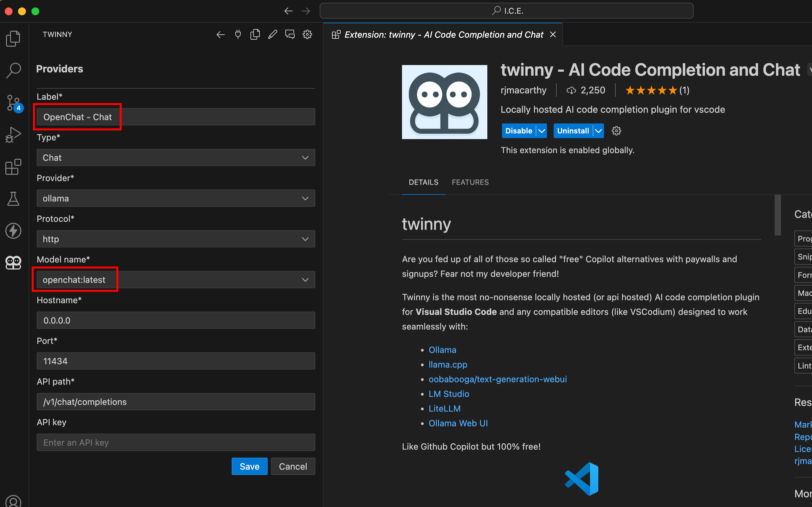812x507 pixels.
Task: Open the twinny sidebar view icon
Action: (13, 262)
